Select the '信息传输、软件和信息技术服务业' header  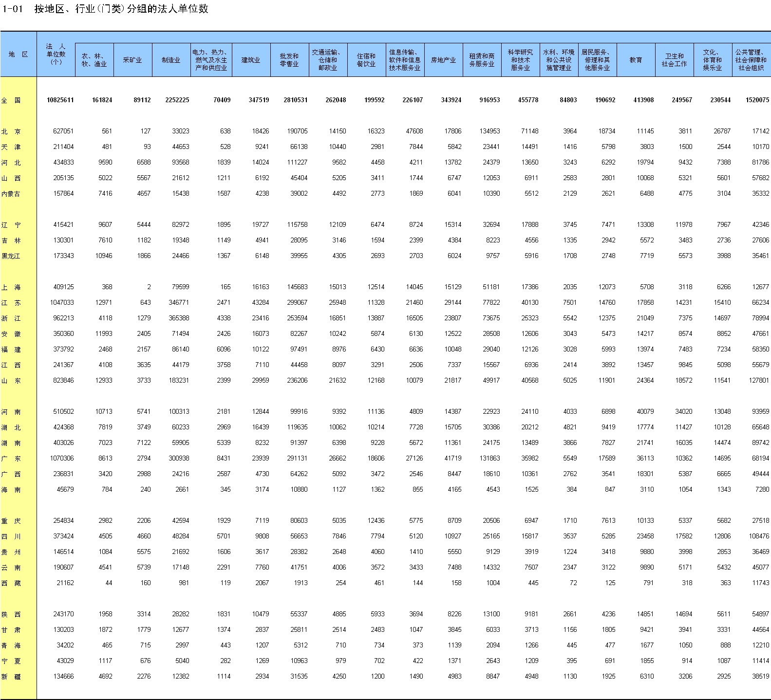tap(405, 60)
